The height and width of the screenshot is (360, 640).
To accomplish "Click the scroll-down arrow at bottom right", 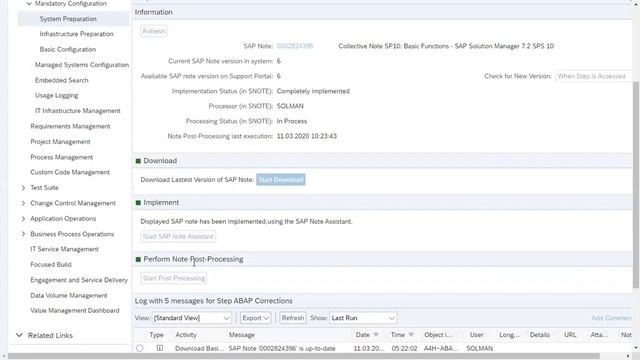I will coord(636,348).
